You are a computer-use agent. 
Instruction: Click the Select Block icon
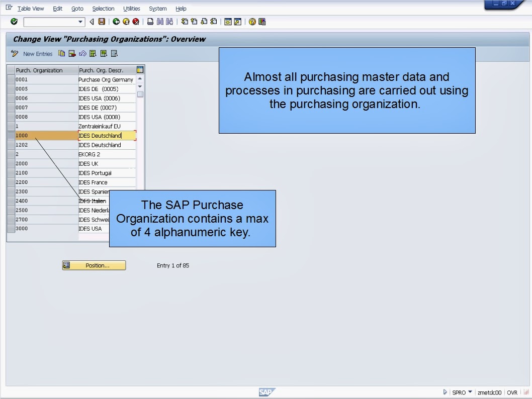click(104, 54)
